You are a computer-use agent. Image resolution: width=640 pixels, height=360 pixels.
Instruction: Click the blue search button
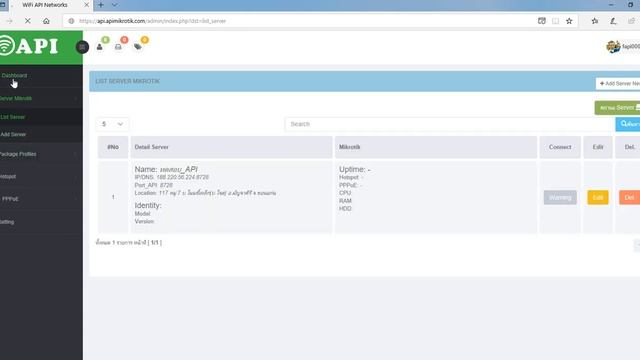628,124
